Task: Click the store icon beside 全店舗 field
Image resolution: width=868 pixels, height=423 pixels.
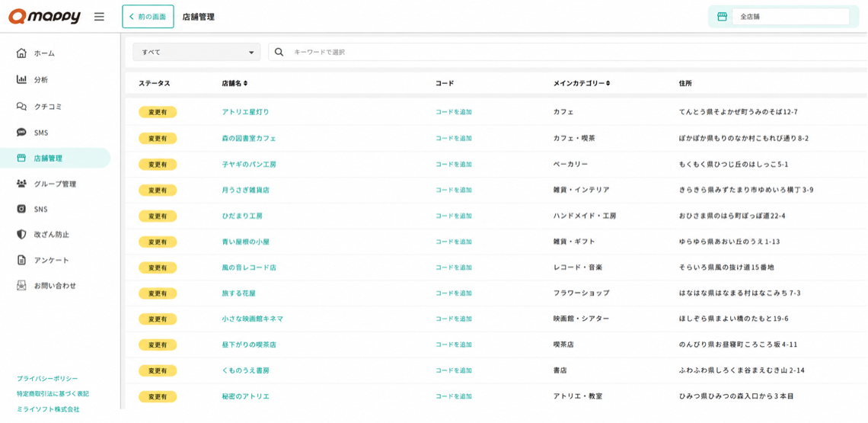Action: coord(722,17)
